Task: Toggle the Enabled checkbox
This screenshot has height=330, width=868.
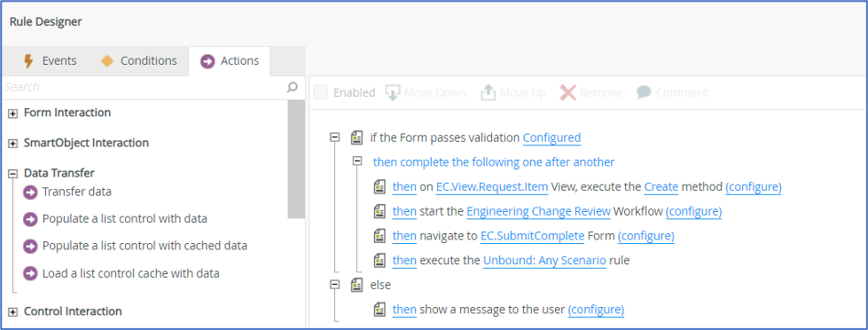Action: pos(321,92)
